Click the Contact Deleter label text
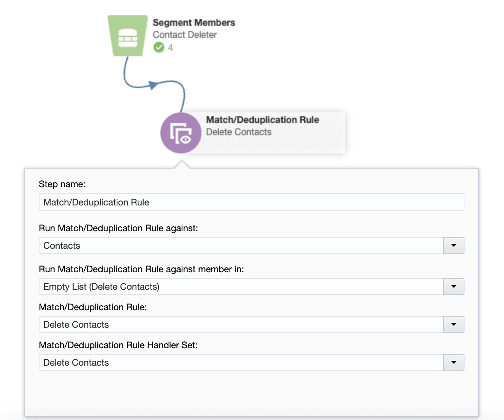The height and width of the screenshot is (420, 504). point(185,35)
